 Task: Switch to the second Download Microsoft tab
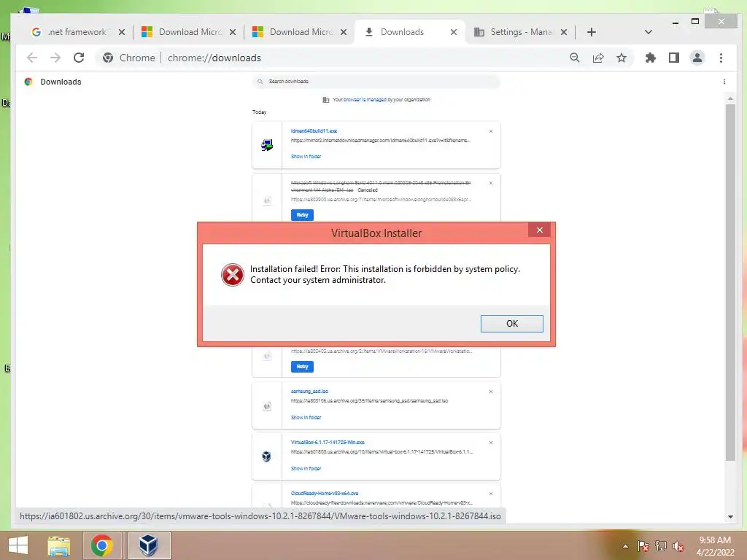[x=300, y=32]
